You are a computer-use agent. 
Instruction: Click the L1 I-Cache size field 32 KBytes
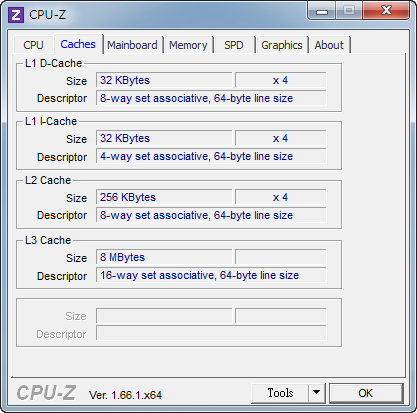tap(164, 138)
